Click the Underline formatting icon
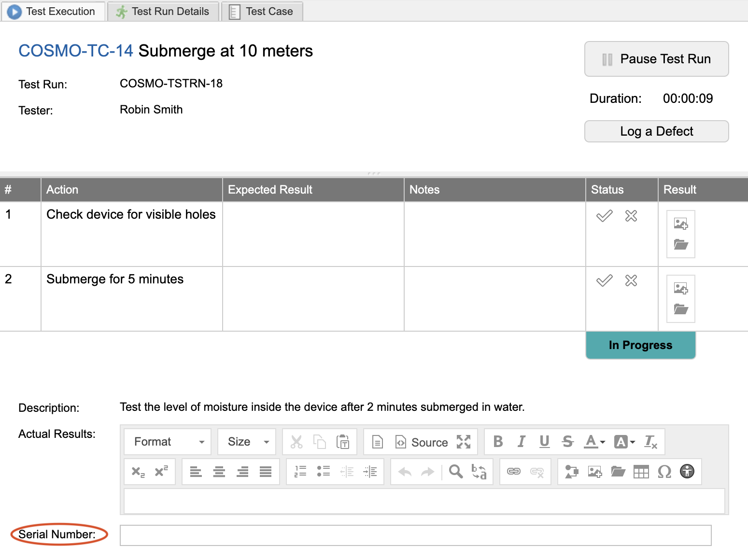The height and width of the screenshot is (560, 748). [544, 442]
